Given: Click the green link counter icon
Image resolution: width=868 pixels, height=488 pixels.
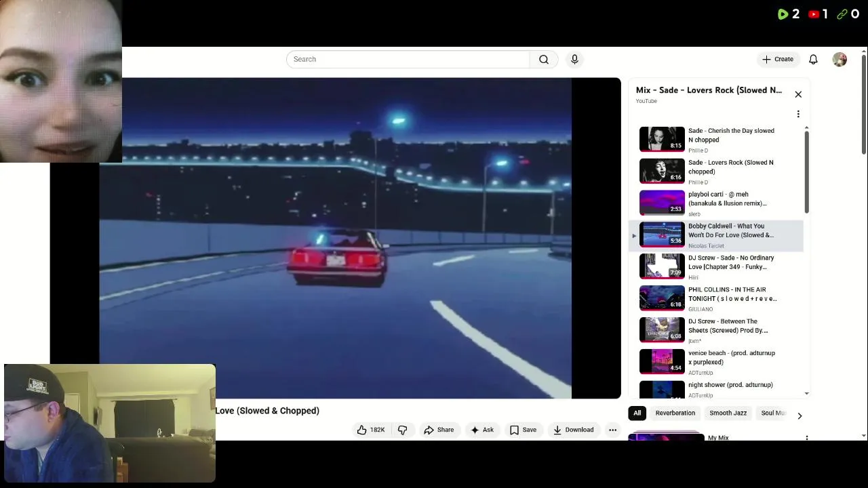Looking at the screenshot, I should (842, 14).
